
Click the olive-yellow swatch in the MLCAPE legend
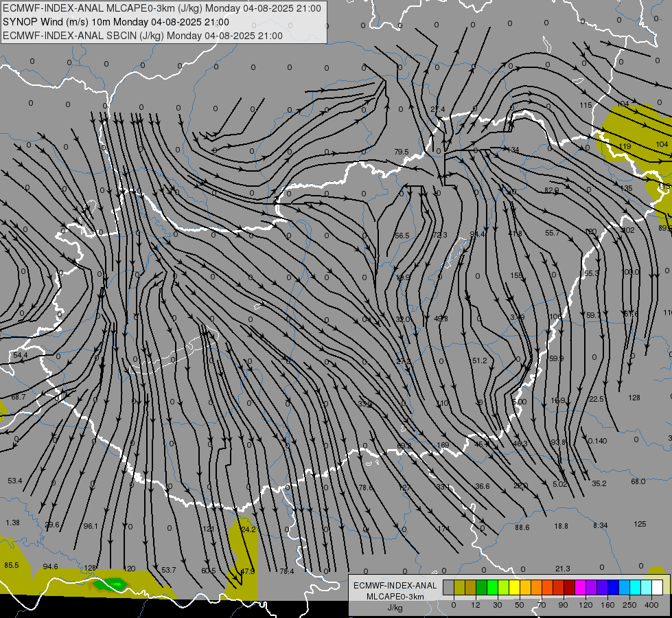point(460,587)
